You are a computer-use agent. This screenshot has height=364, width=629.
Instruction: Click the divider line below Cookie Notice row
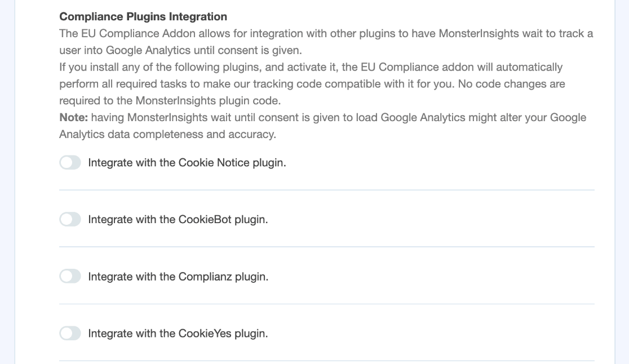(327, 190)
